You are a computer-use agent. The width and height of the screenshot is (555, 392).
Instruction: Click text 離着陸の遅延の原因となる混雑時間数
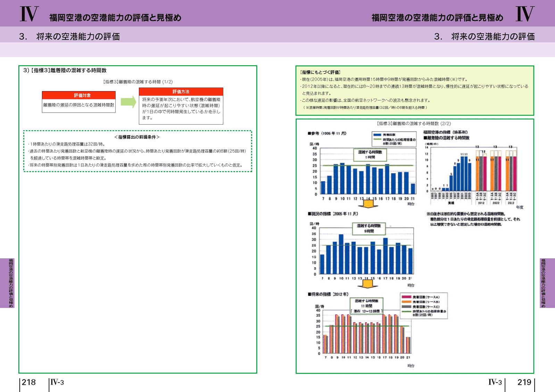(79, 105)
